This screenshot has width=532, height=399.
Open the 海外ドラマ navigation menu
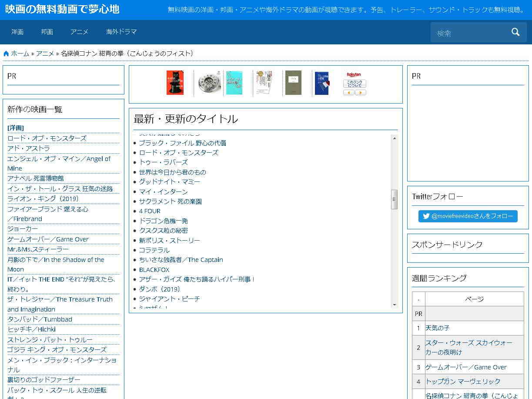[x=121, y=32]
